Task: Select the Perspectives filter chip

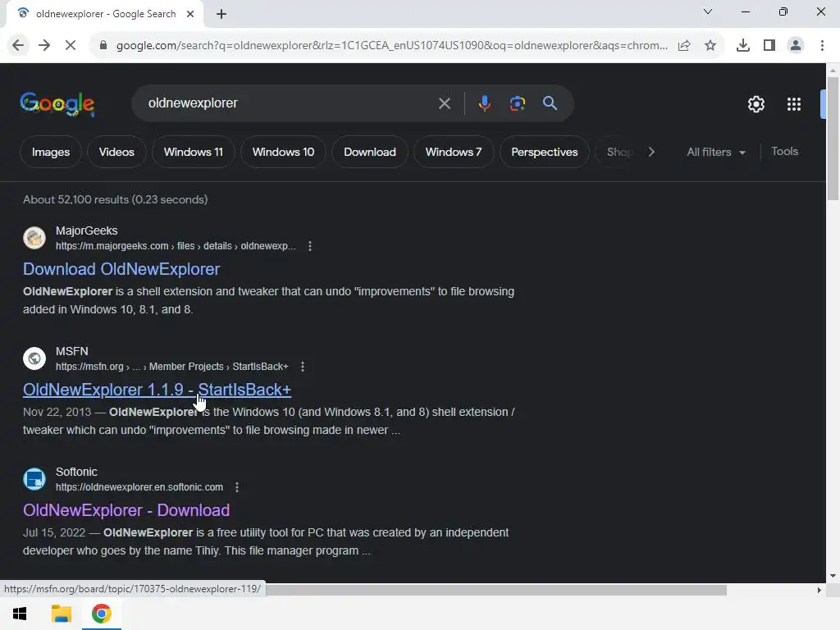Action: 545,152
